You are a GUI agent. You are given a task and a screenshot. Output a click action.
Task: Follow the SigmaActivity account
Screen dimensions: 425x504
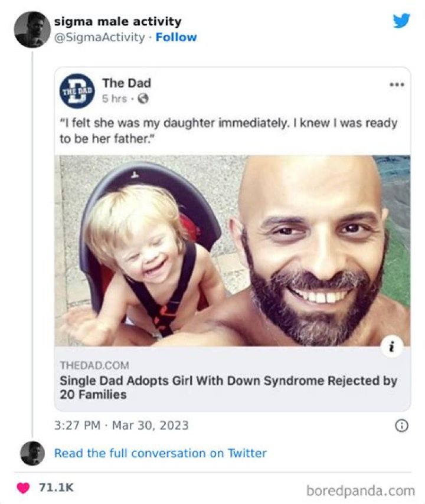click(x=176, y=37)
